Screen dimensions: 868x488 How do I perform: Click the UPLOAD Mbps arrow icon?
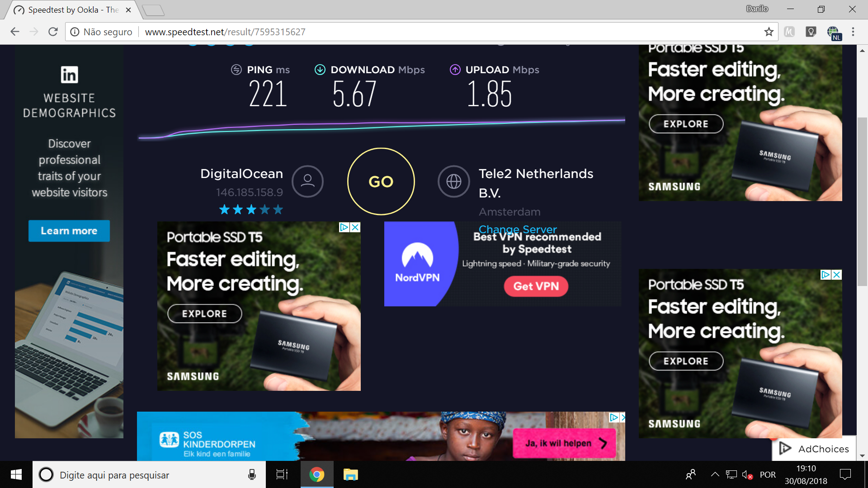pos(455,70)
